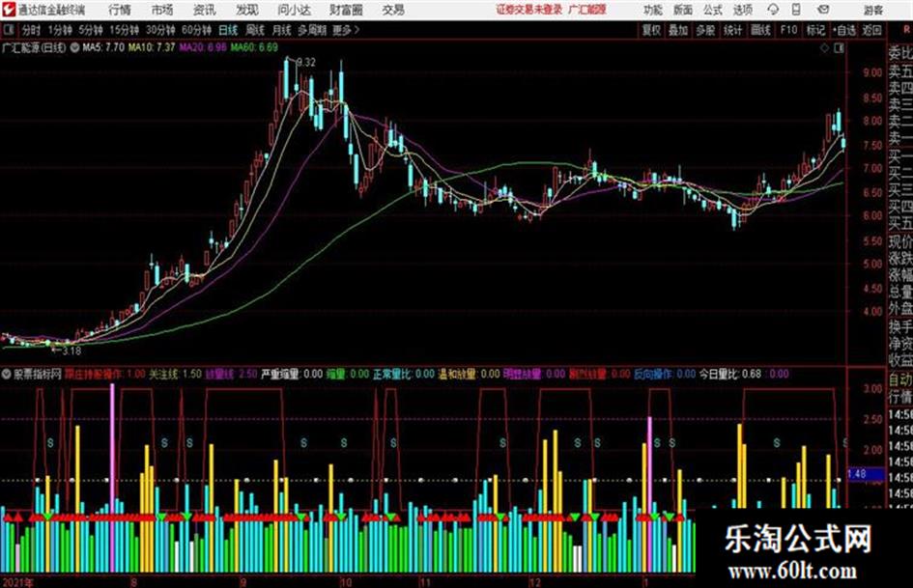Switch to the 1分钟 period tab

[x=59, y=30]
